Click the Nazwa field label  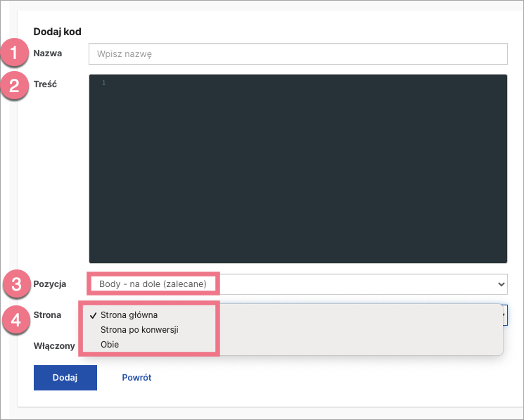(x=48, y=53)
